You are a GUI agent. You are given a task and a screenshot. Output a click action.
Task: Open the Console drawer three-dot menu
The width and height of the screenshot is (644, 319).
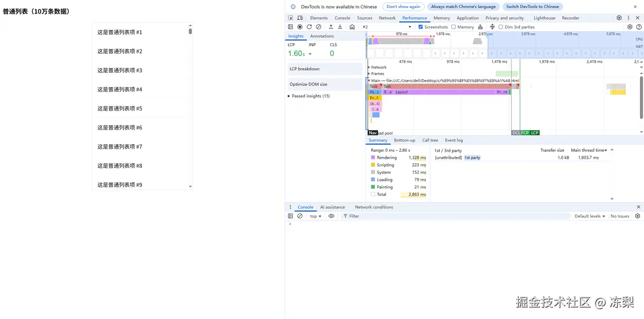(290, 207)
